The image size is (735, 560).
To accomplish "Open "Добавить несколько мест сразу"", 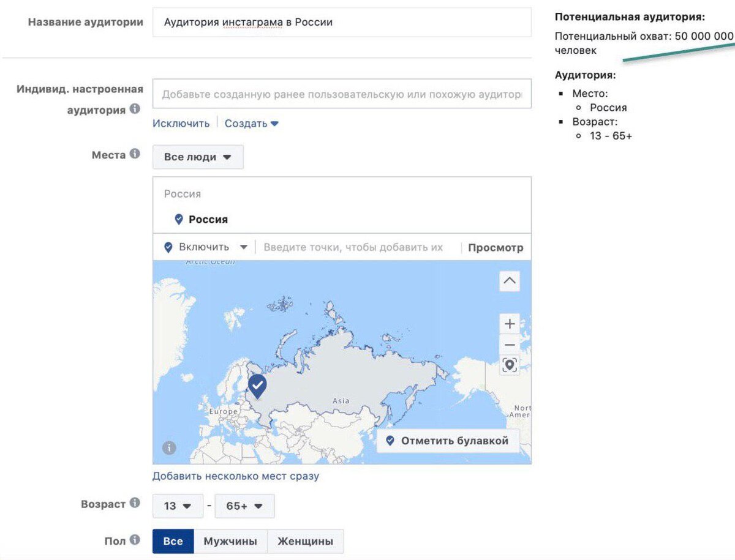I will point(235,476).
